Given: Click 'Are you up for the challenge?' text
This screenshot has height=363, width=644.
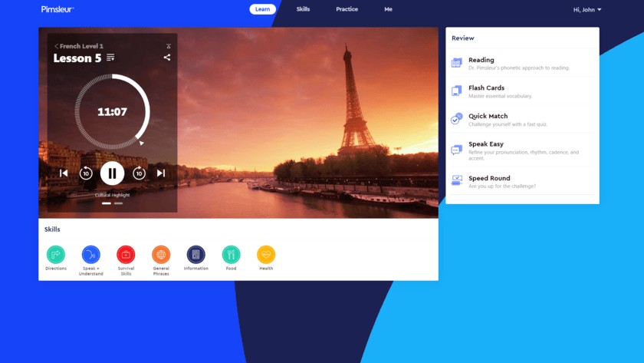Looking at the screenshot, I should [x=502, y=186].
